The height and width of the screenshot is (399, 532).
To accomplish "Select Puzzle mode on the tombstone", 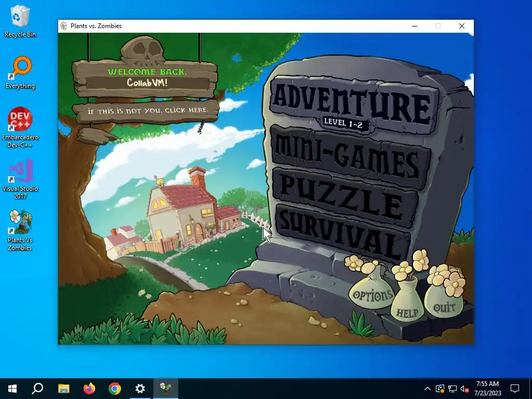I will point(345,197).
